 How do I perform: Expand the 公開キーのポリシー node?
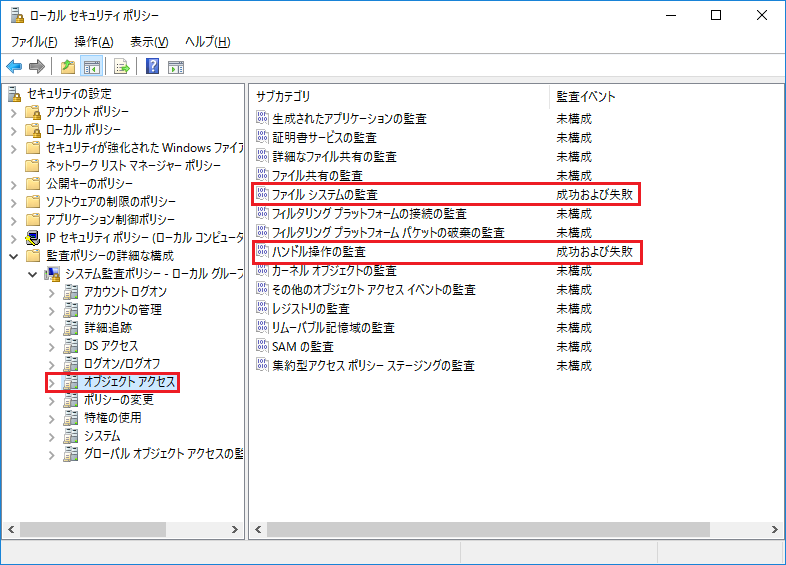(x=14, y=185)
